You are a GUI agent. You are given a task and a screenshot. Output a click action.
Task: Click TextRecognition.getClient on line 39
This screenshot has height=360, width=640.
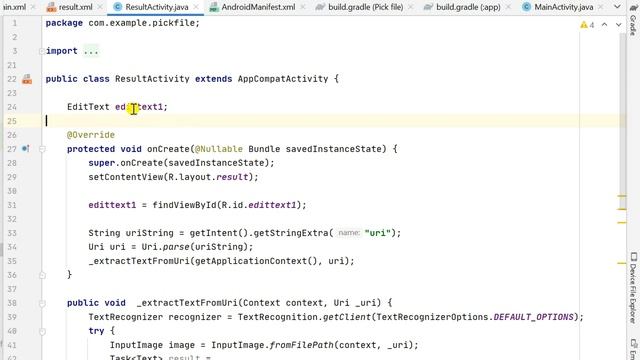[304, 317]
